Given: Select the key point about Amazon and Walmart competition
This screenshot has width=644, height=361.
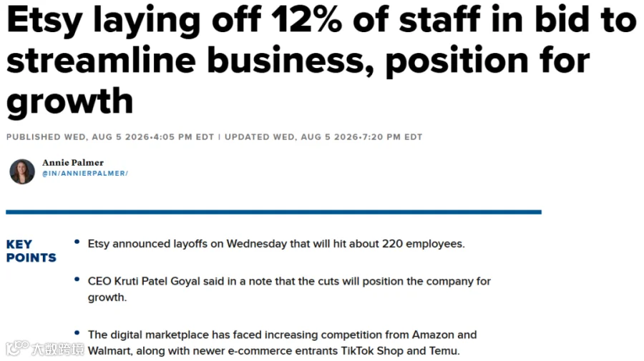Looking at the screenshot, I should [282, 343].
